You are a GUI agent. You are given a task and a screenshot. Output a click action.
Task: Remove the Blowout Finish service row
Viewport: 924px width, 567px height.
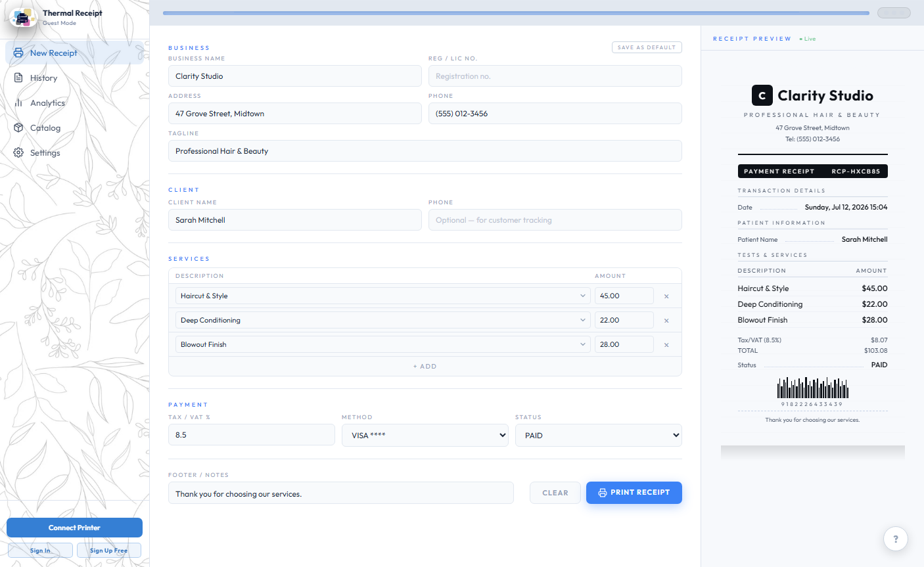[666, 345]
